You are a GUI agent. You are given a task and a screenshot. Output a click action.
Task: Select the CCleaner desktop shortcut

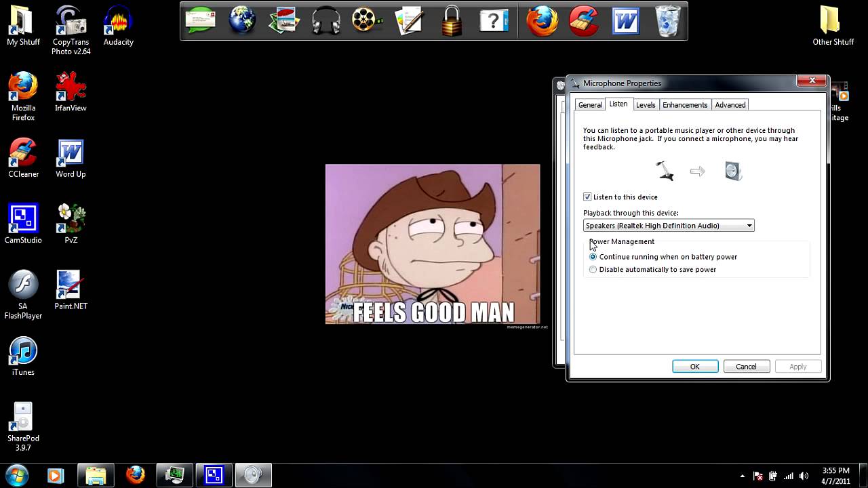23,158
